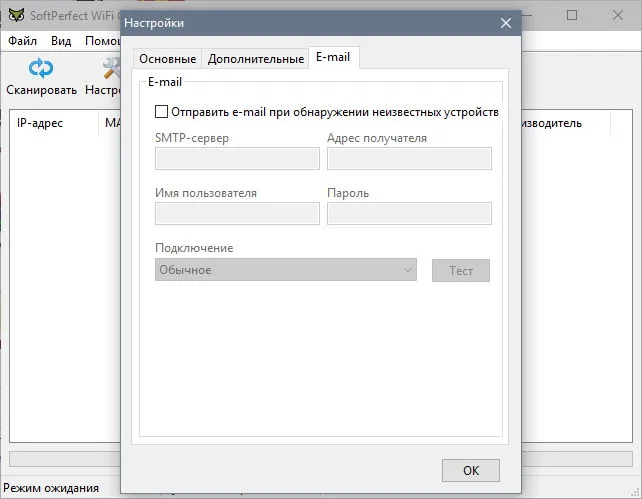This screenshot has height=499, width=642.
Task: Click the SMTP-сервер input field
Action: (x=237, y=158)
